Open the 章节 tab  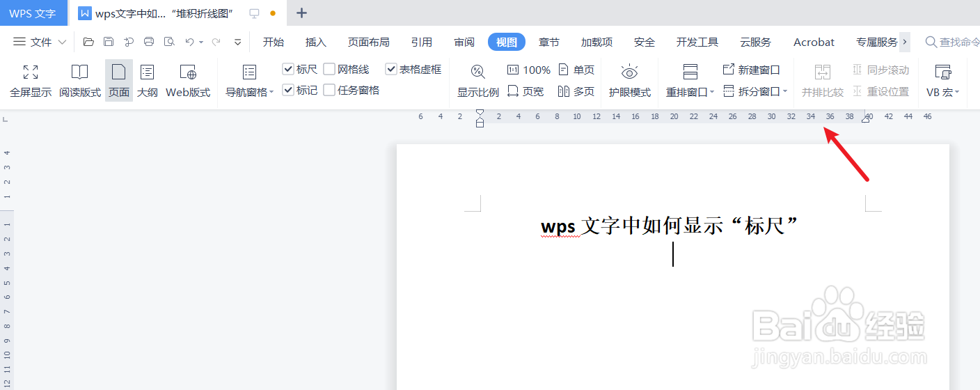[549, 42]
